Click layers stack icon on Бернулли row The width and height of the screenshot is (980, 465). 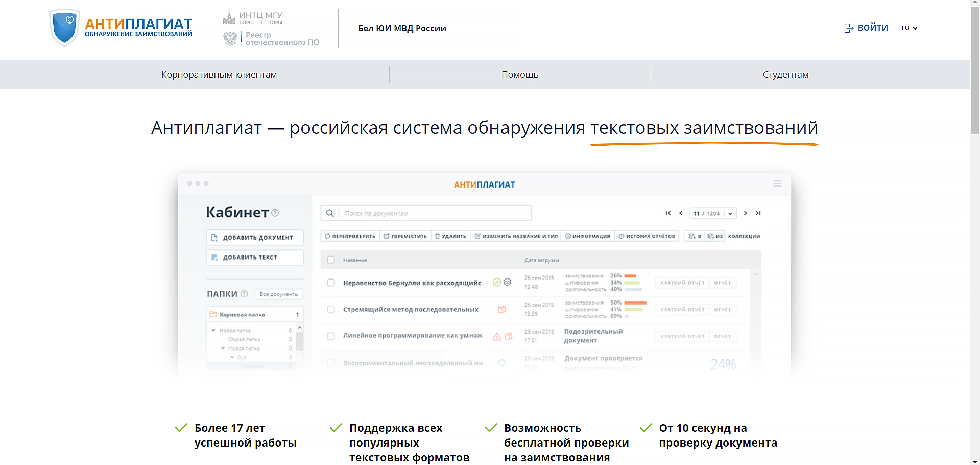[x=508, y=282]
